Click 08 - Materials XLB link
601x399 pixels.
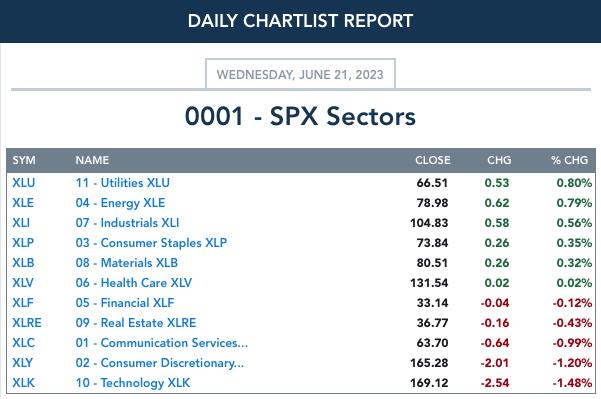pos(126,263)
